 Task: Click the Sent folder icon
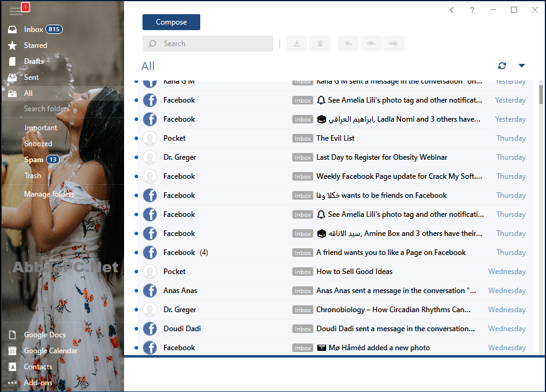tap(12, 77)
